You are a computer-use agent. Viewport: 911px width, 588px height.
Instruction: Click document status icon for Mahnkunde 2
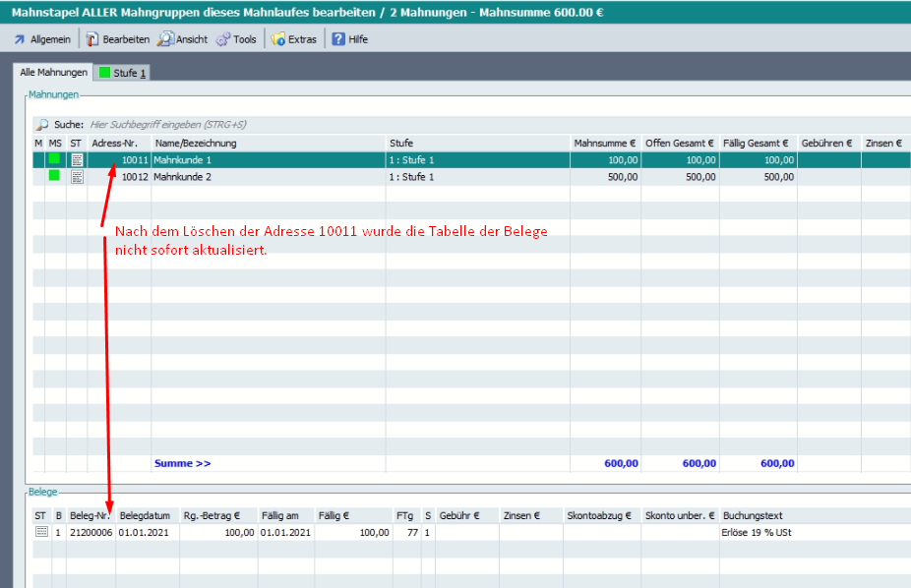coord(77,177)
